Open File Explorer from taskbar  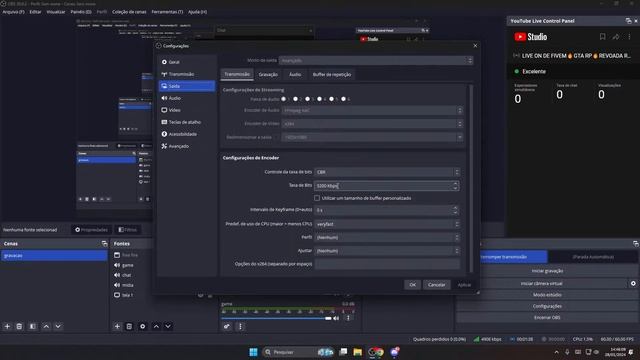(x=358, y=352)
